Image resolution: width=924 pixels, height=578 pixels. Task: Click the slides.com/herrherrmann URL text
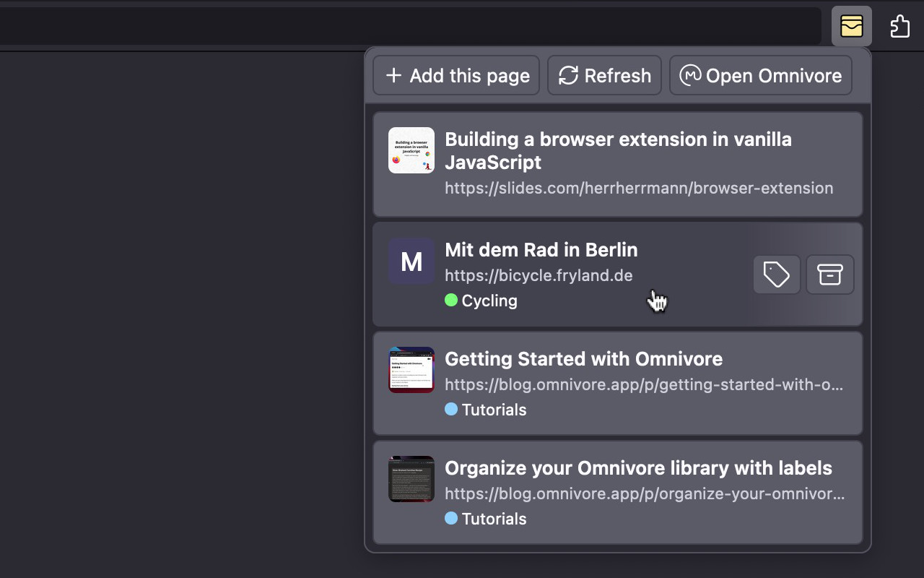coord(639,188)
